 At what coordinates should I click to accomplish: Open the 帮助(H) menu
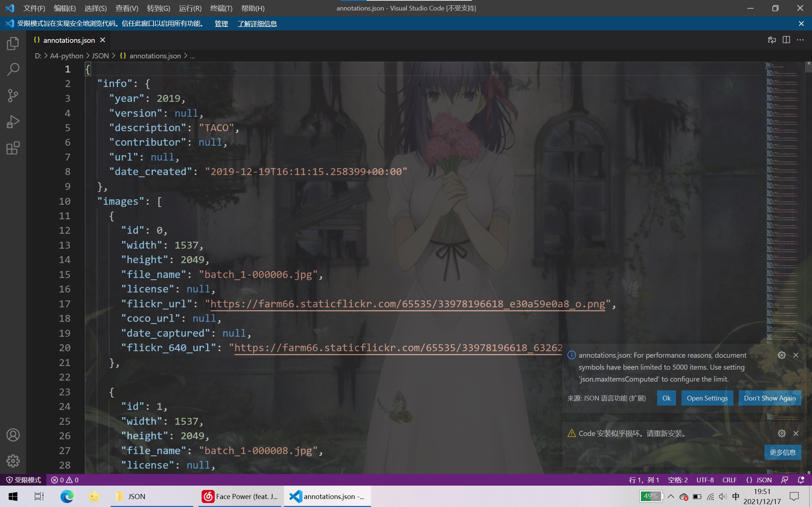click(x=253, y=8)
